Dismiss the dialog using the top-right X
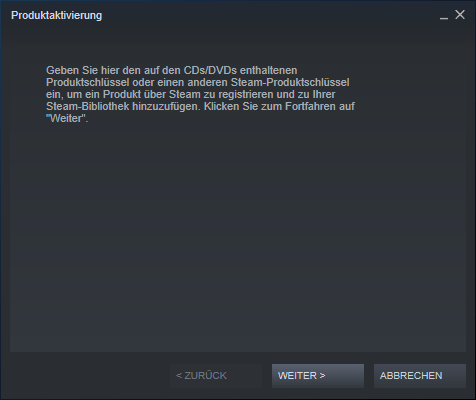Viewport: 476px width, 400px height. click(460, 15)
